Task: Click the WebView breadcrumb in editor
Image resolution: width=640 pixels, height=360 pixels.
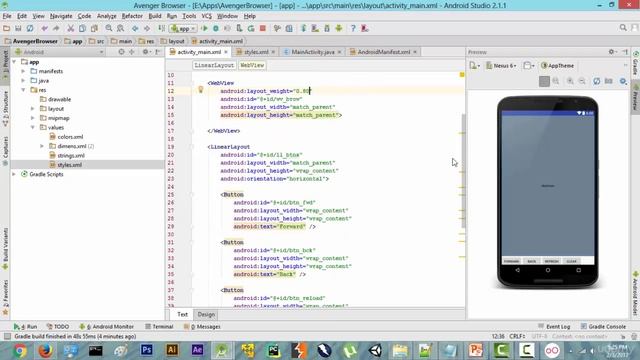Action: (x=252, y=65)
